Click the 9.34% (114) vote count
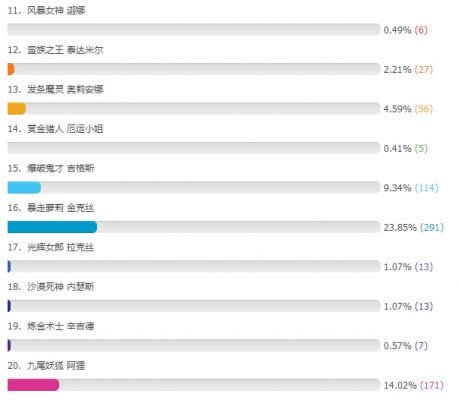Viewport: 458px width, 400px height. [x=411, y=188]
